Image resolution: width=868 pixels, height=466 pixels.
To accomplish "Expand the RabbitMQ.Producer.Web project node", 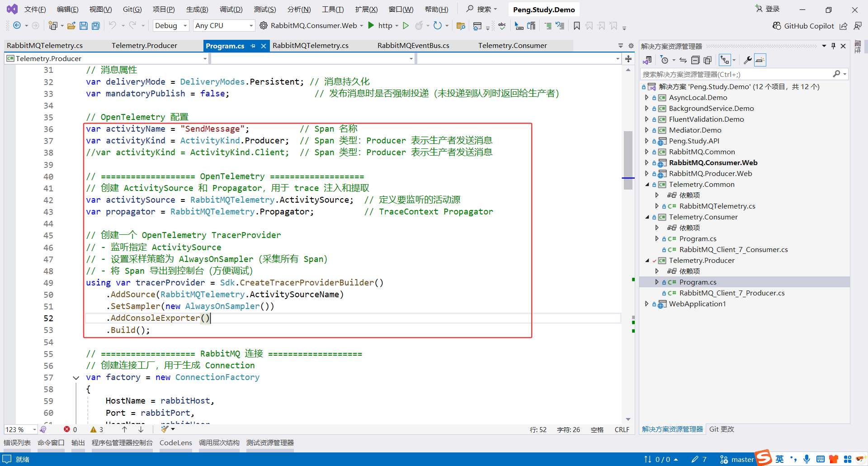I will tap(646, 174).
